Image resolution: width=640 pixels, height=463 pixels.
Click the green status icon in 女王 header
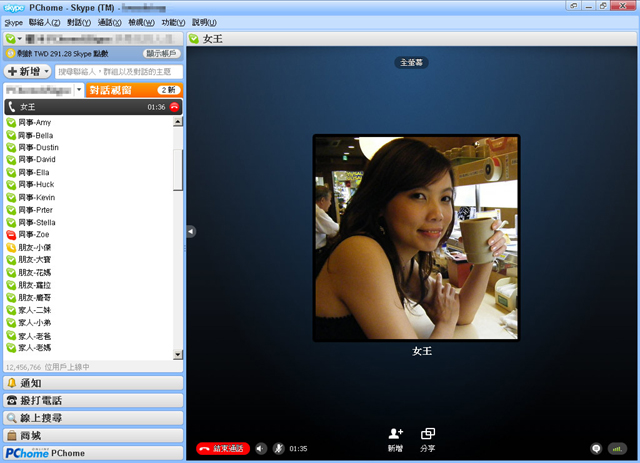tap(194, 39)
